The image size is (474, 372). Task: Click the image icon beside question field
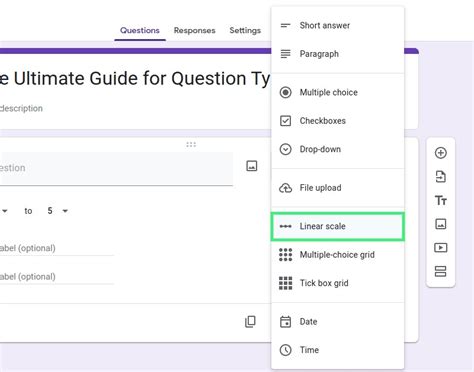pyautogui.click(x=252, y=166)
